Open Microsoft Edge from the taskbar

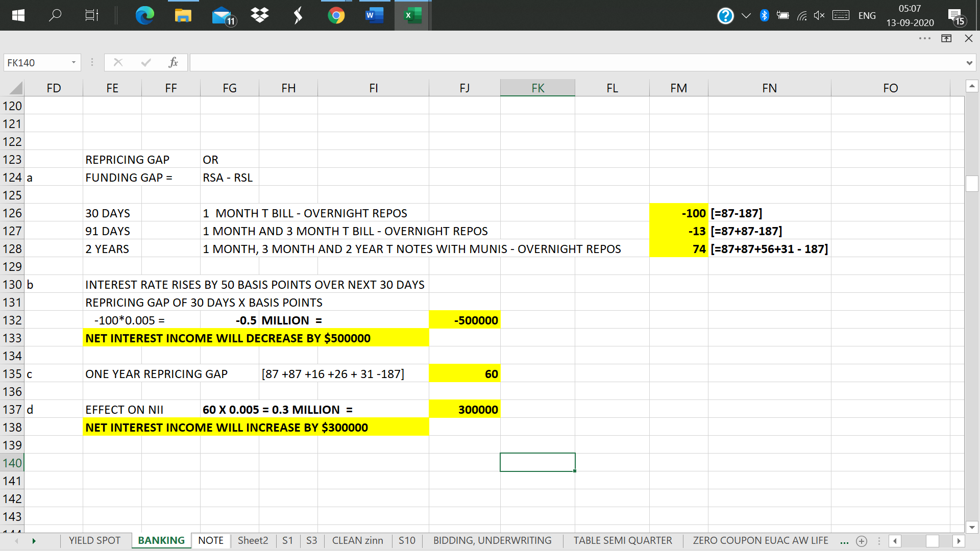click(x=144, y=15)
